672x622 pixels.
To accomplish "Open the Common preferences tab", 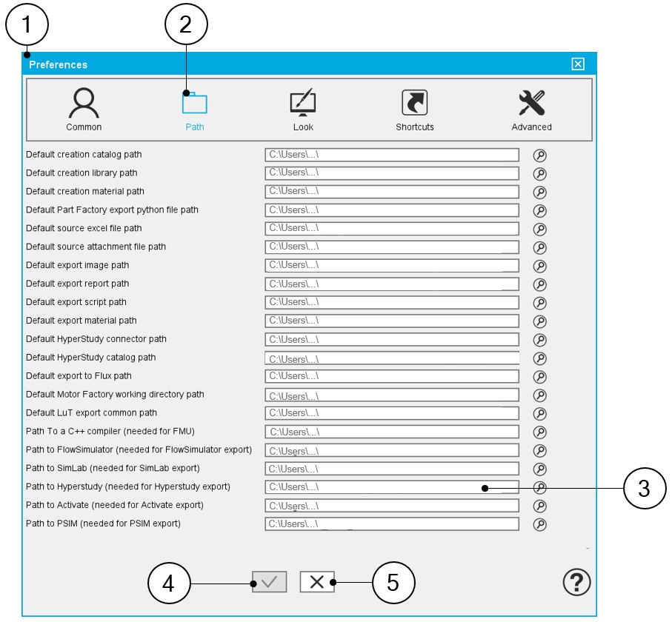I will click(84, 110).
